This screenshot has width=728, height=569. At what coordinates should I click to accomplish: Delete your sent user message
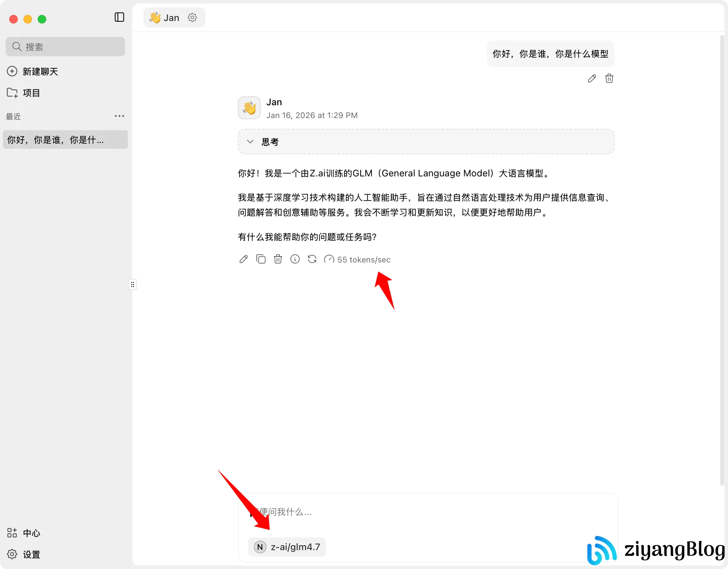(x=609, y=78)
